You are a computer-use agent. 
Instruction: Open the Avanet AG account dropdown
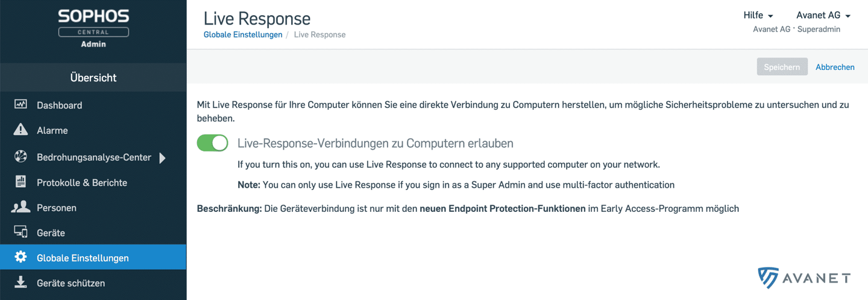(823, 15)
